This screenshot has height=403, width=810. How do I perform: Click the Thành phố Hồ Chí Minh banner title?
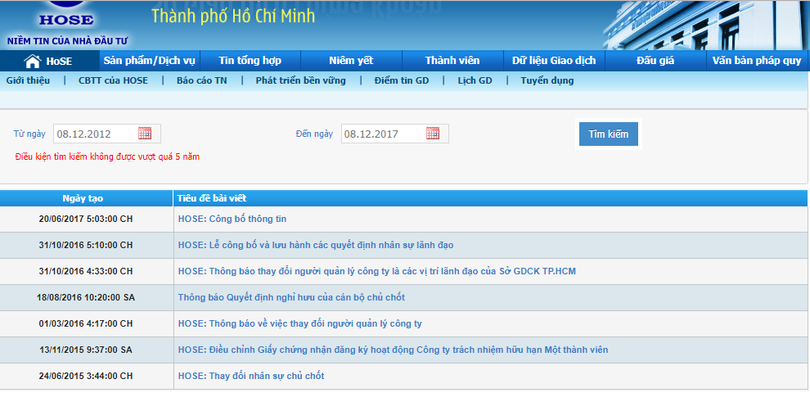(x=233, y=16)
